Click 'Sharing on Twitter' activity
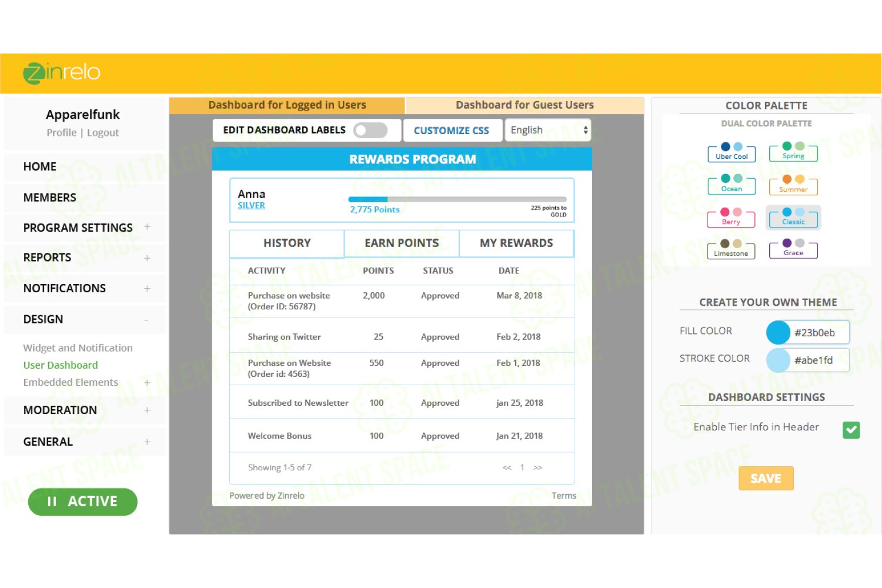882x588 pixels. [x=285, y=338]
